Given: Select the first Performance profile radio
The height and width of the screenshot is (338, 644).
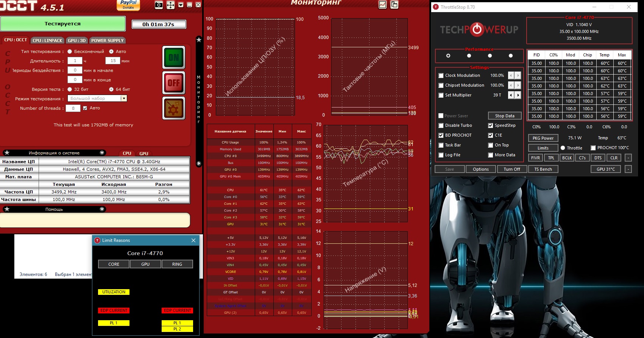Looking at the screenshot, I should (448, 56).
